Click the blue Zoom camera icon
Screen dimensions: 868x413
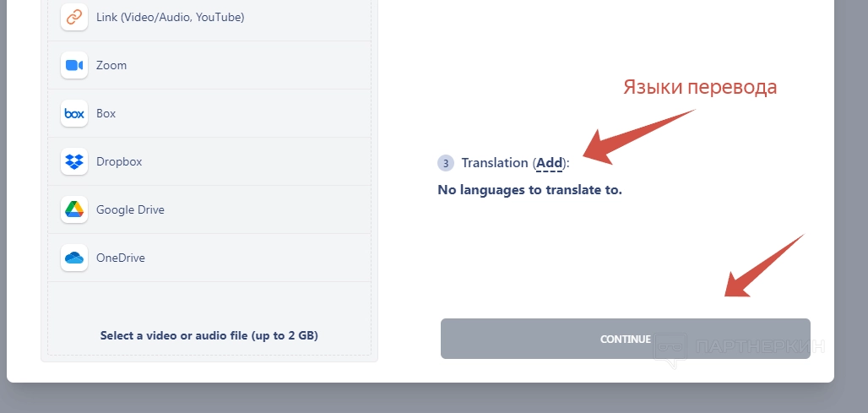pyautogui.click(x=74, y=65)
